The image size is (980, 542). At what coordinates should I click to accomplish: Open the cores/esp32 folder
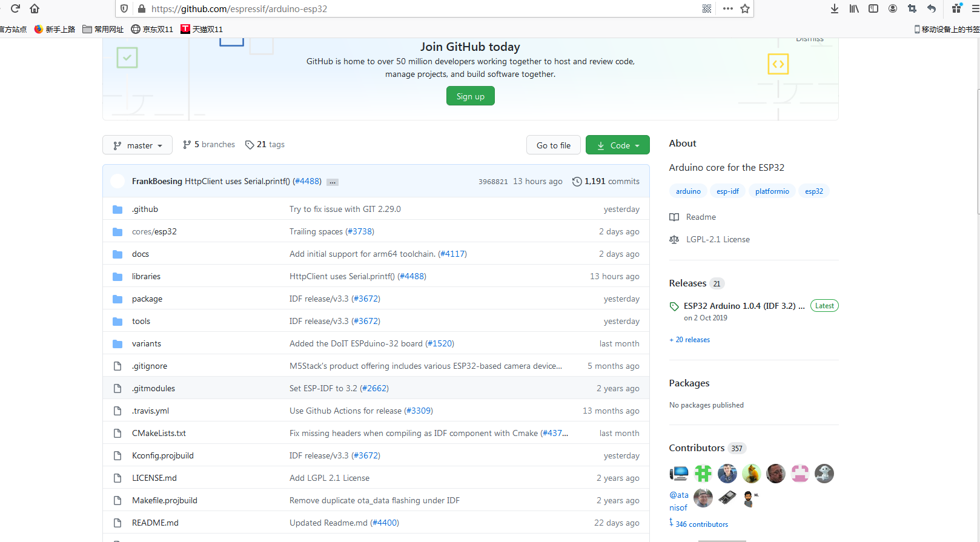tap(154, 232)
